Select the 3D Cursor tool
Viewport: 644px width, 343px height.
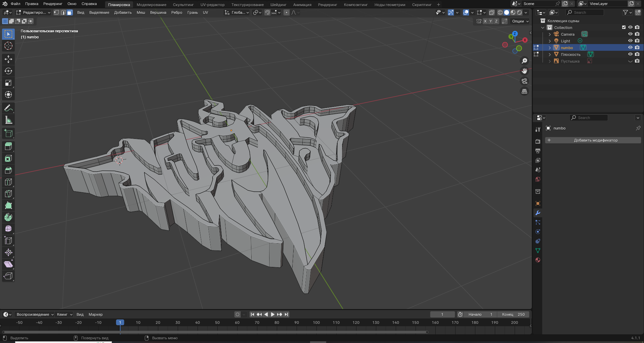[8, 46]
